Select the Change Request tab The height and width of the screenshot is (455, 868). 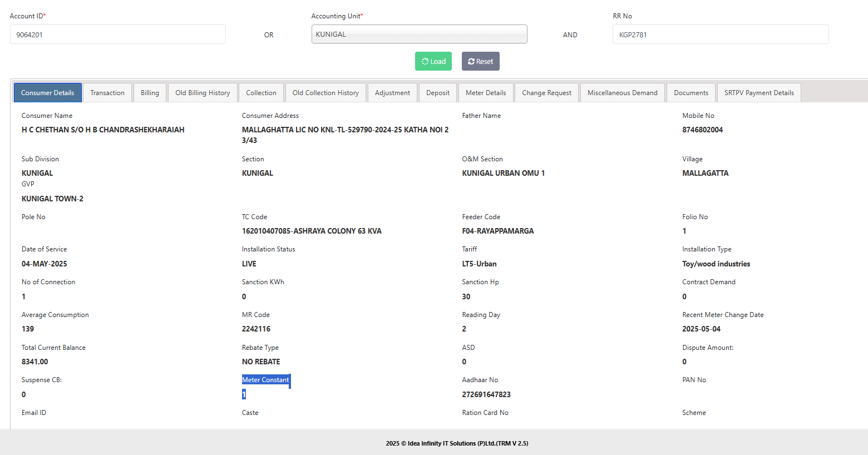[546, 93]
